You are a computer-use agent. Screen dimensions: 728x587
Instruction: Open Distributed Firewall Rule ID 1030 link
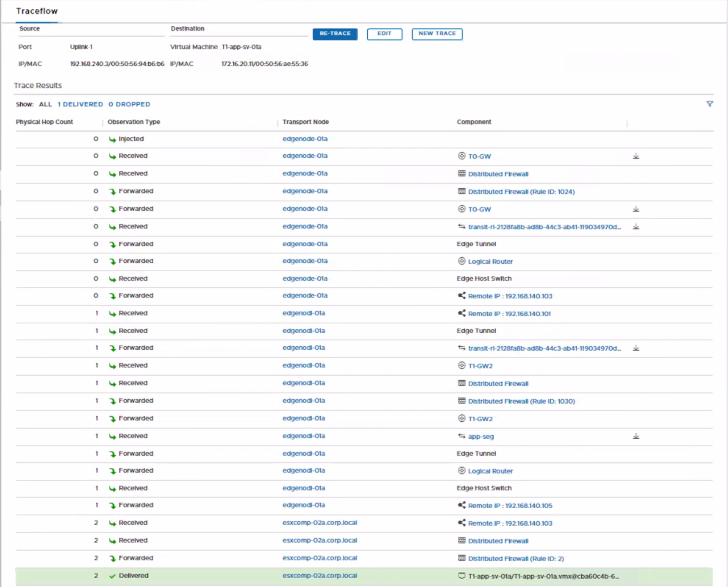[521, 401]
